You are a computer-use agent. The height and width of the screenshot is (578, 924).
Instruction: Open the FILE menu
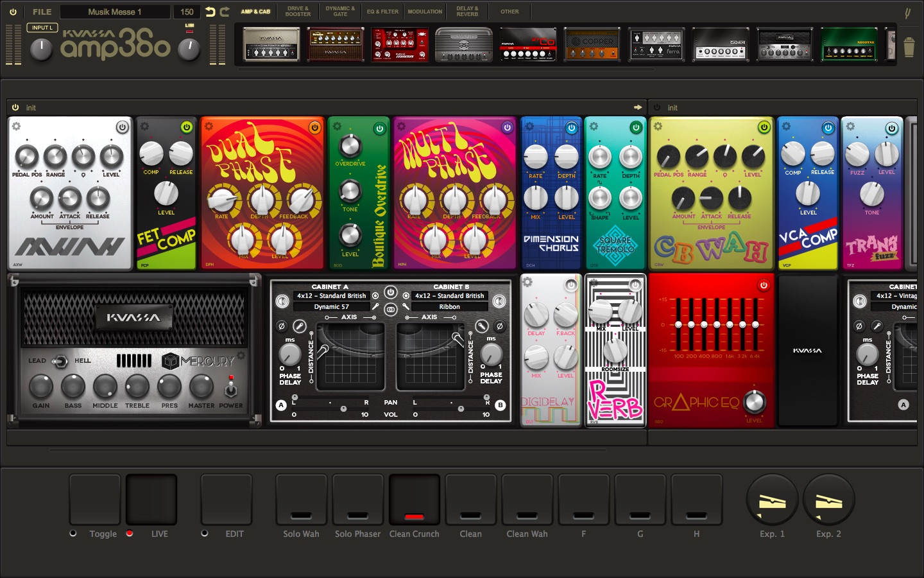42,12
